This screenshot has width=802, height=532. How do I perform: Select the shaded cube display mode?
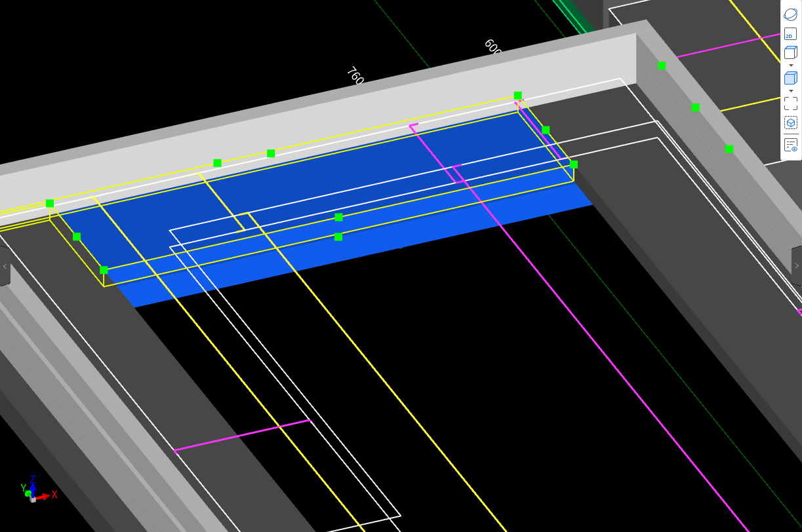[x=790, y=79]
